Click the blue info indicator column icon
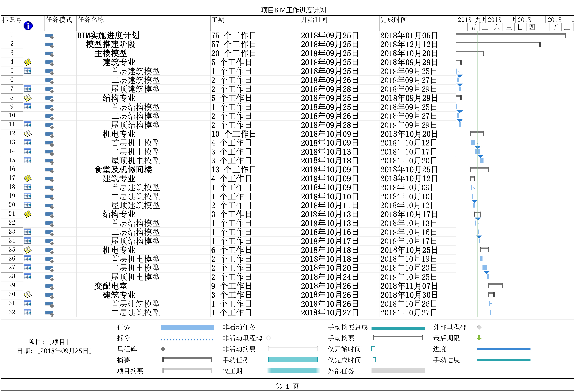This screenshot has height=392, width=575. [x=28, y=26]
